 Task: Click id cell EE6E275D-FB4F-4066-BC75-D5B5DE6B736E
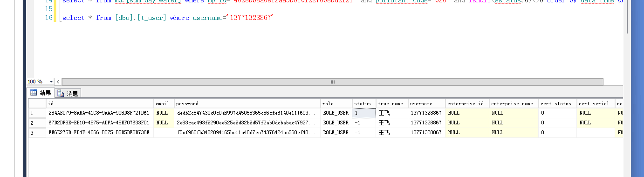100,132
